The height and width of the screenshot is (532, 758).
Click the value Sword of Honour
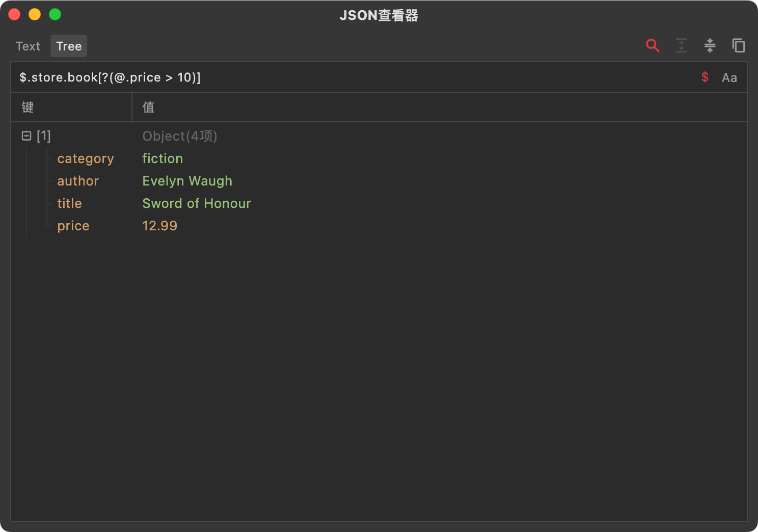coord(197,204)
